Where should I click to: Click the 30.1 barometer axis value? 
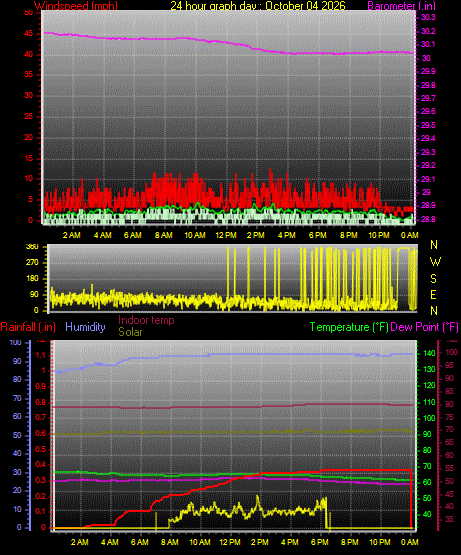click(428, 44)
